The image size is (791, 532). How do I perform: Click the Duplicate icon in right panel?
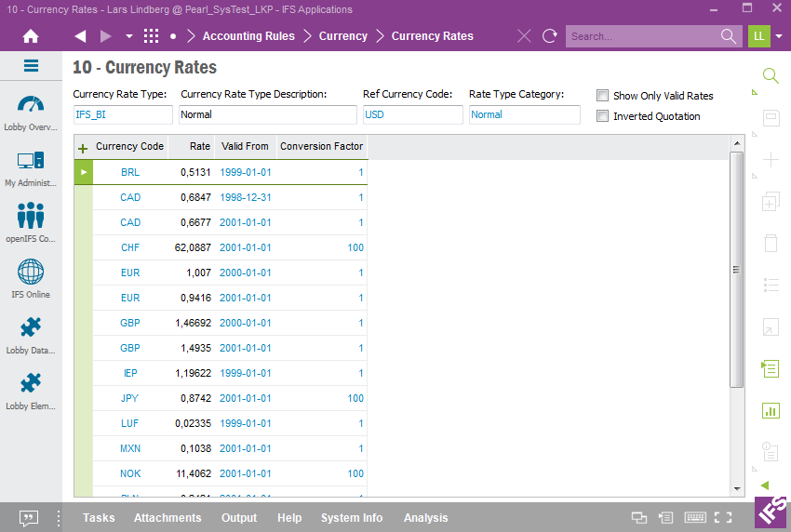pyautogui.click(x=771, y=202)
